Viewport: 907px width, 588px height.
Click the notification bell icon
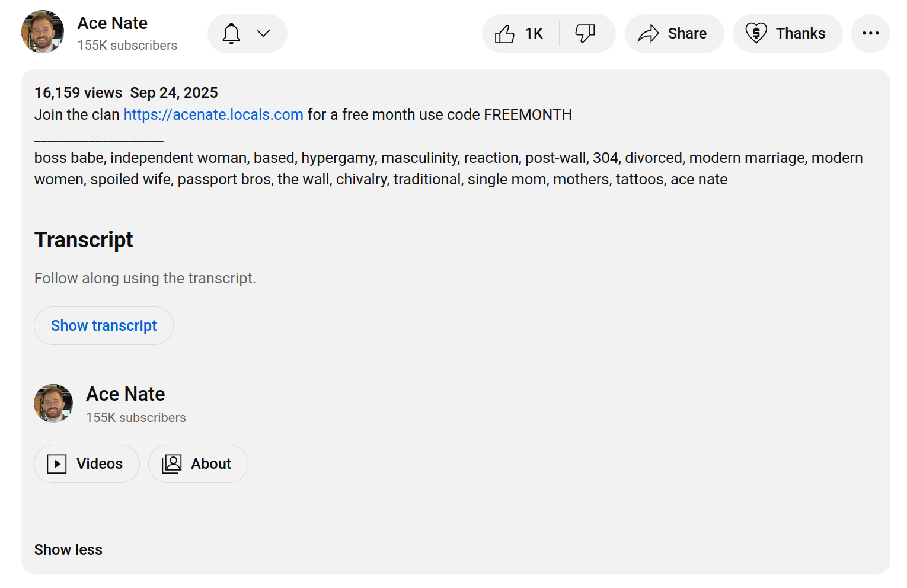click(231, 34)
